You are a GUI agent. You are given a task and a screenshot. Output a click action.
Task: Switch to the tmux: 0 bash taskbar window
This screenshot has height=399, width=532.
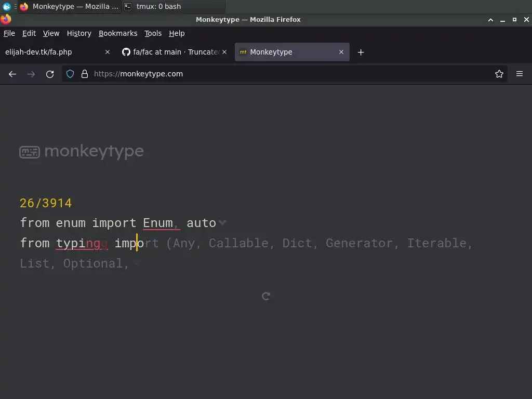point(173,6)
